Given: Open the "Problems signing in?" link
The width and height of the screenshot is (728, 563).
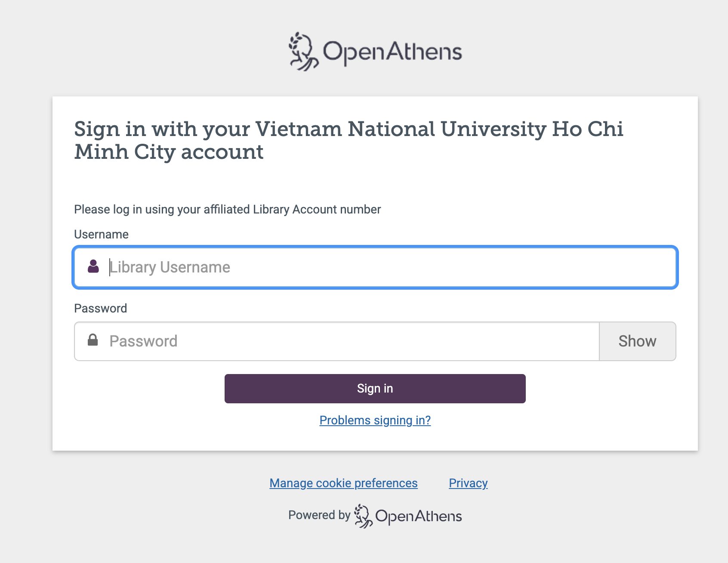Looking at the screenshot, I should click(375, 420).
